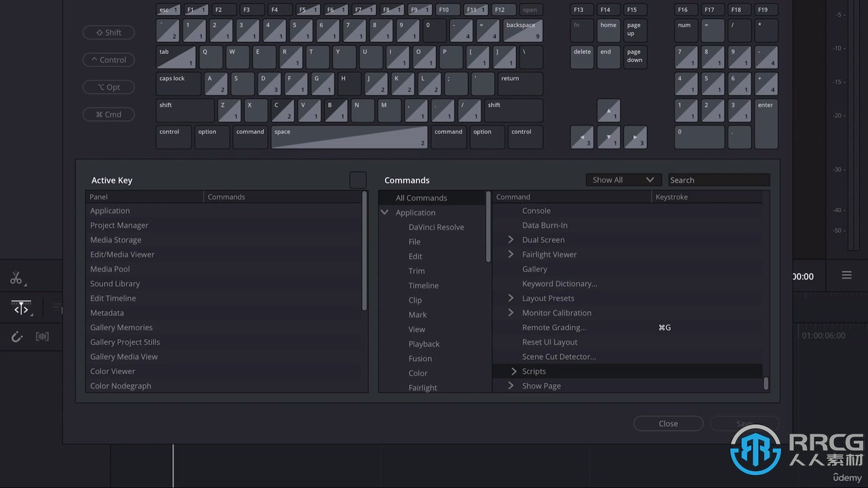Expand the Monitor Calibration command group
This screenshot has height=488, width=868.
511,312
